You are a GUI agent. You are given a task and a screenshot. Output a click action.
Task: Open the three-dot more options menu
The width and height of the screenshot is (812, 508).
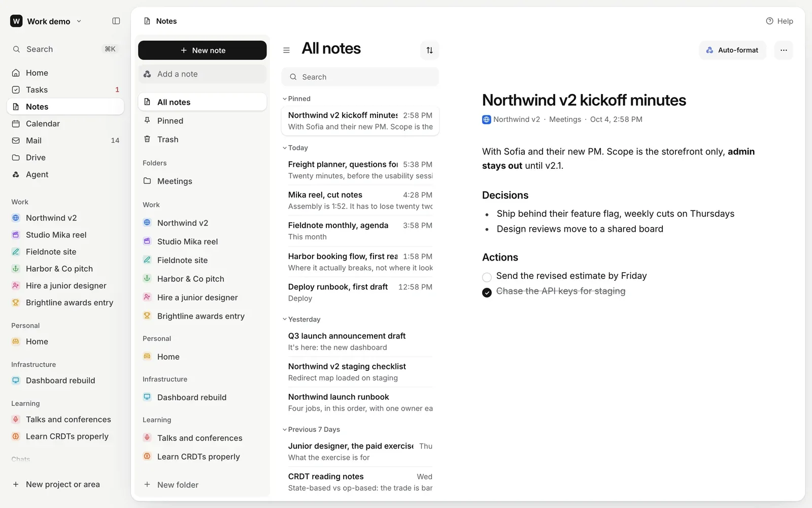tap(784, 50)
